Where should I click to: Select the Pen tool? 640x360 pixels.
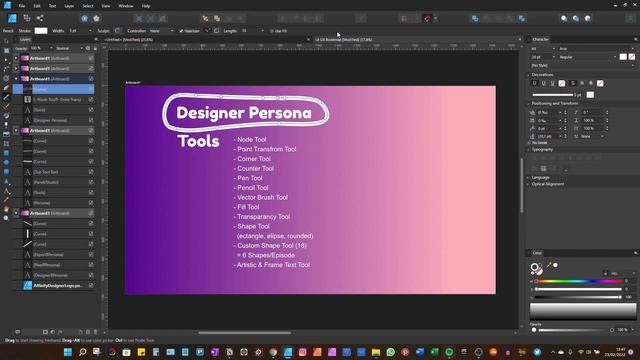pyautogui.click(x=6, y=88)
